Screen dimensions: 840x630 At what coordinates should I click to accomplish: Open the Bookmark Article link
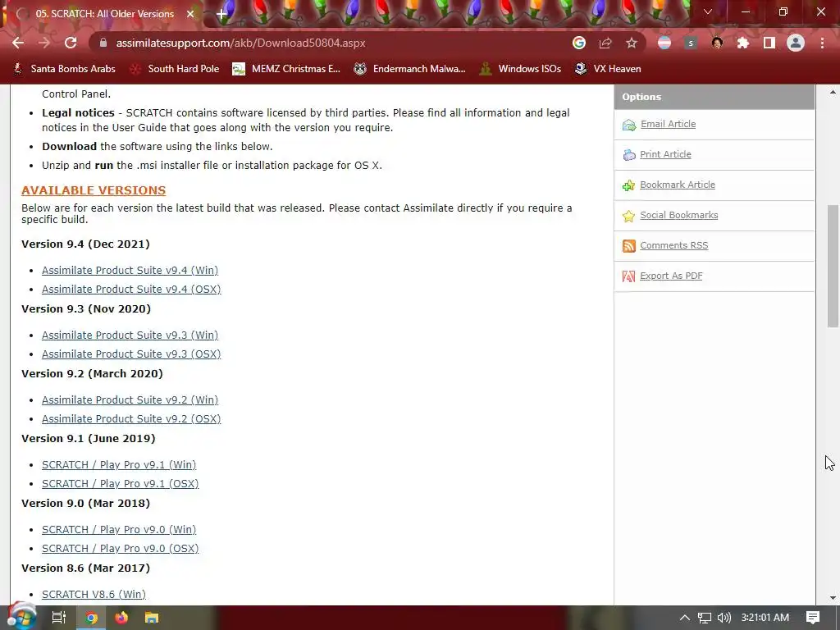[x=677, y=185]
